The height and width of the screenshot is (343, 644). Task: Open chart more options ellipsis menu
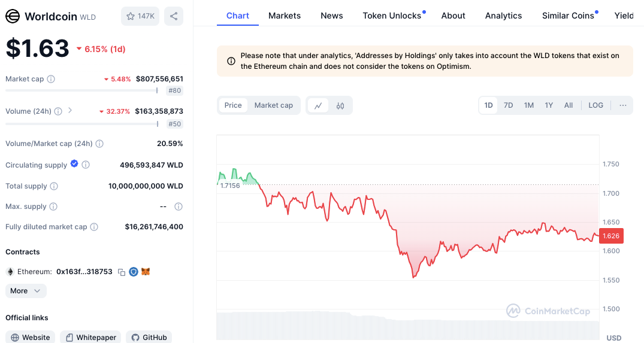pyautogui.click(x=623, y=105)
